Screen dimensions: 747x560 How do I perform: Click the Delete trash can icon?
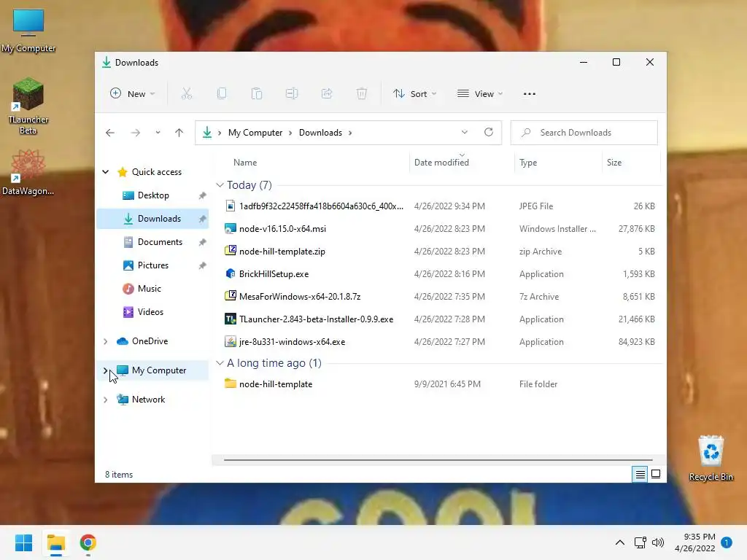tap(362, 94)
